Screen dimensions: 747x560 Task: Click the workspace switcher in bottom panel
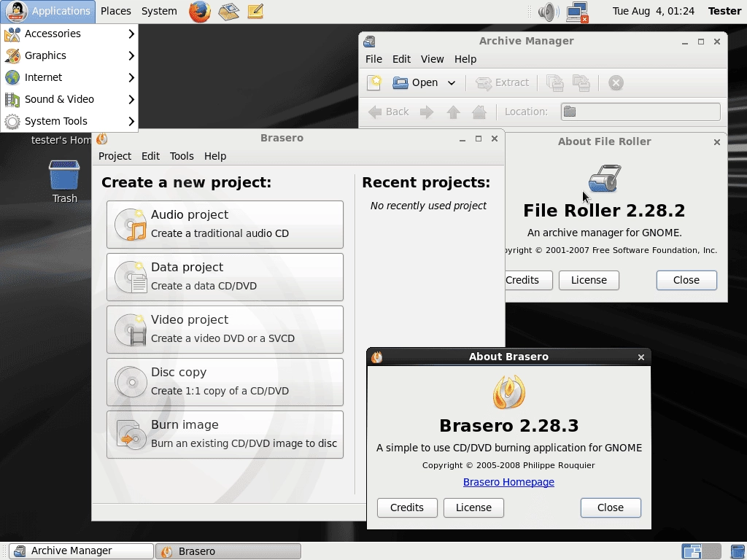pos(701,551)
